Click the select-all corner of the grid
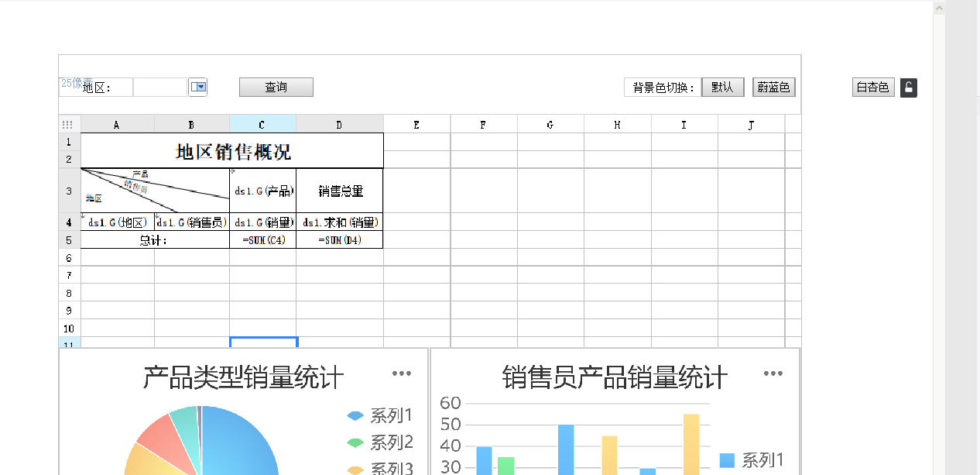Screen dimensions: 980x475 (70, 124)
